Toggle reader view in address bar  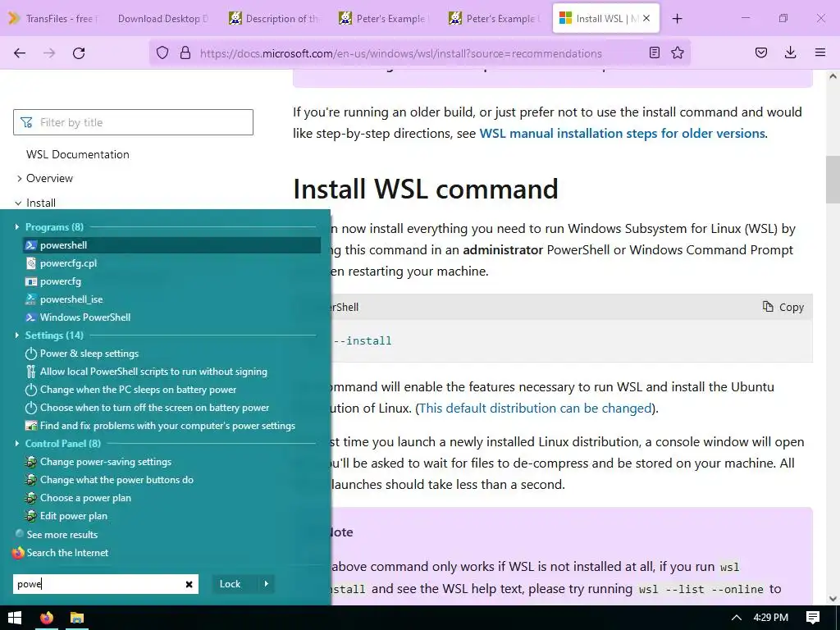(x=654, y=53)
